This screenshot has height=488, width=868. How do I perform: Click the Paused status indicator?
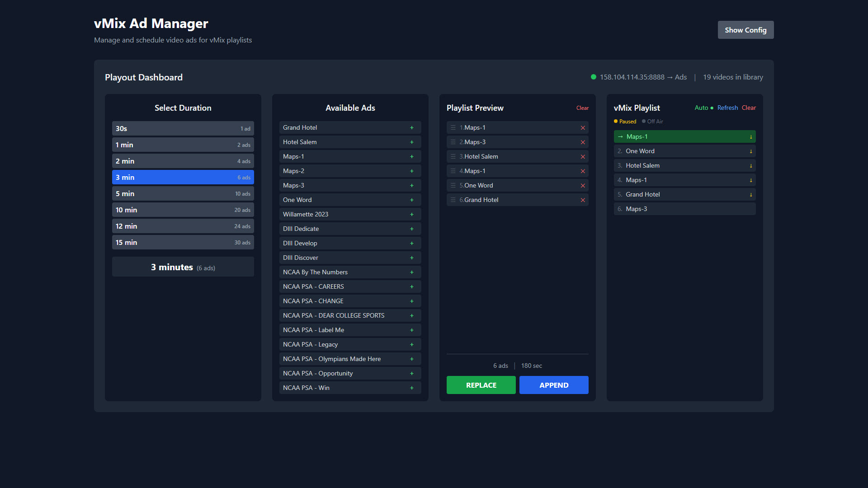tap(625, 121)
